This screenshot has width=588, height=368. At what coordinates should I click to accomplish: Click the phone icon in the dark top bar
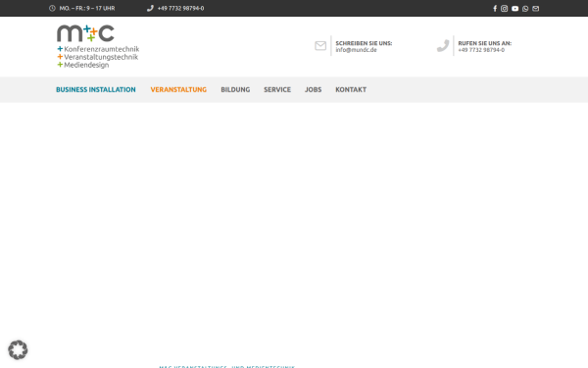coord(150,8)
